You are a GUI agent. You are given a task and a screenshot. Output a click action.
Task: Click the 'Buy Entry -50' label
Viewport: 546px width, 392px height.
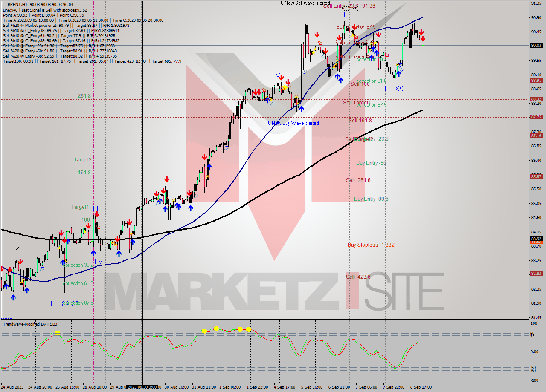pos(371,163)
